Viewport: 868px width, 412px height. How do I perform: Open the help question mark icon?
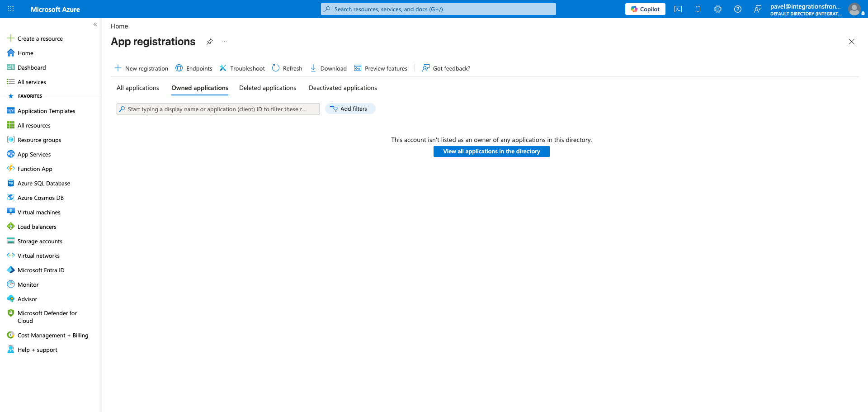pyautogui.click(x=738, y=9)
